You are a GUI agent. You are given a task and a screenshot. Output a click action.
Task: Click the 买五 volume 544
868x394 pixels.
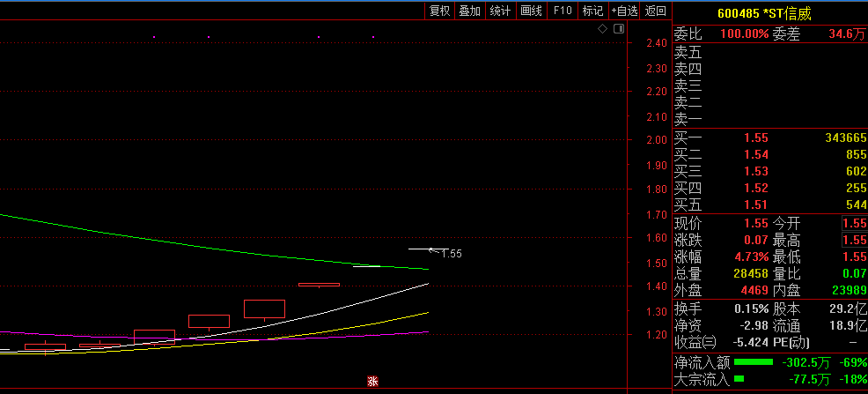856,205
